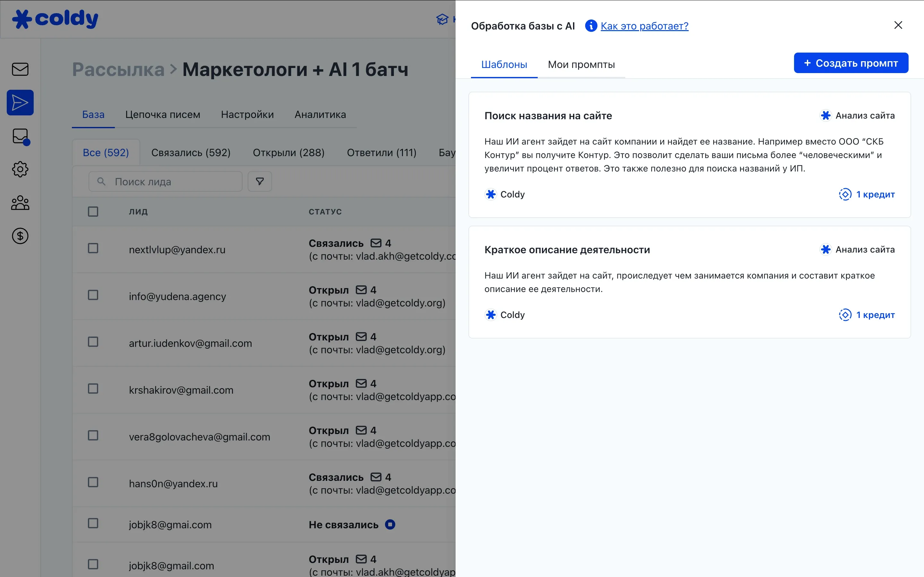Select the Открыли (288) filter tab
The image size is (924, 577).
click(x=288, y=153)
